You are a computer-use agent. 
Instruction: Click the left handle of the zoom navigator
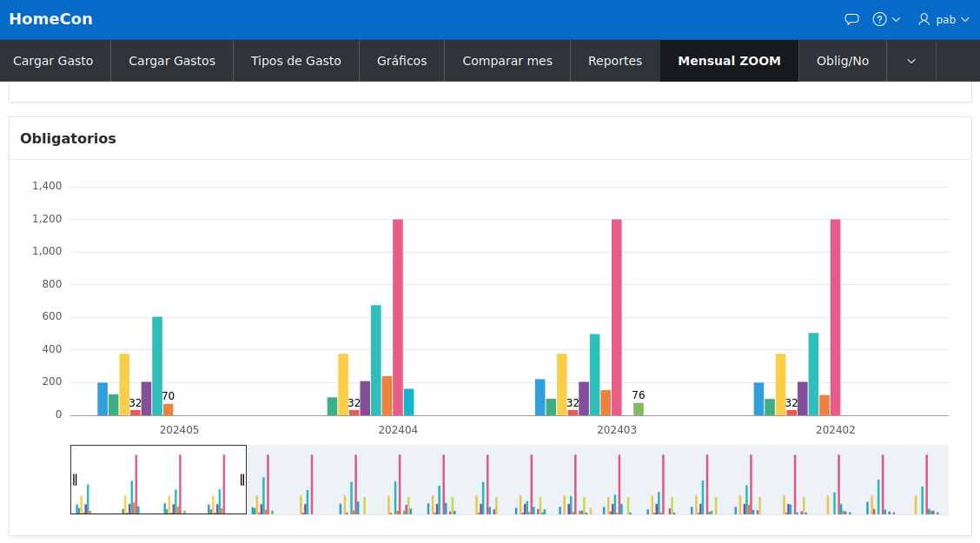click(x=75, y=479)
